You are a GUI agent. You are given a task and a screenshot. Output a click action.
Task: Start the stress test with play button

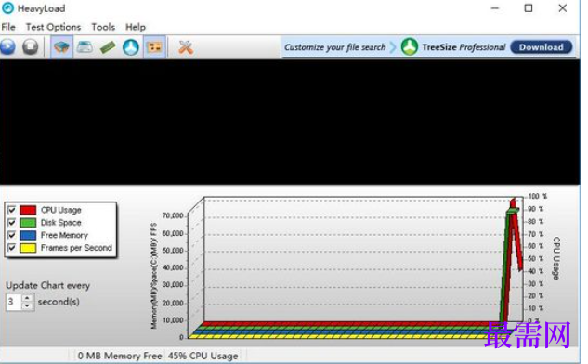point(7,47)
